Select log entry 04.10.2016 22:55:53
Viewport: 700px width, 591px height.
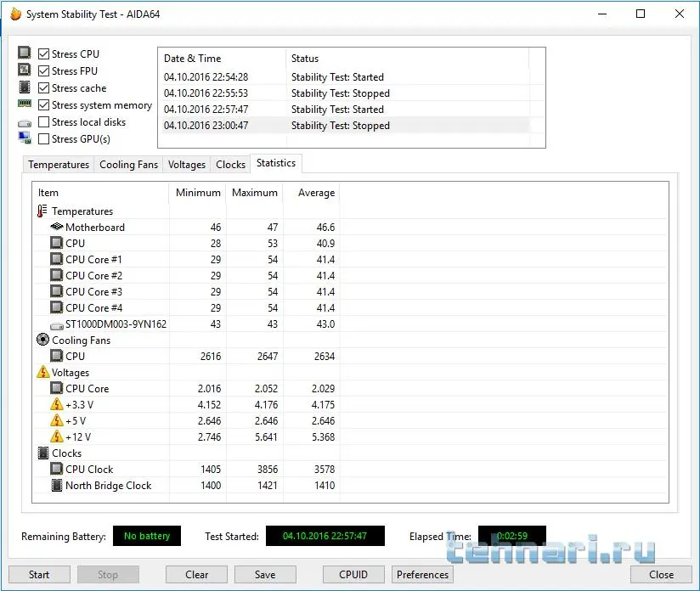coord(344,93)
